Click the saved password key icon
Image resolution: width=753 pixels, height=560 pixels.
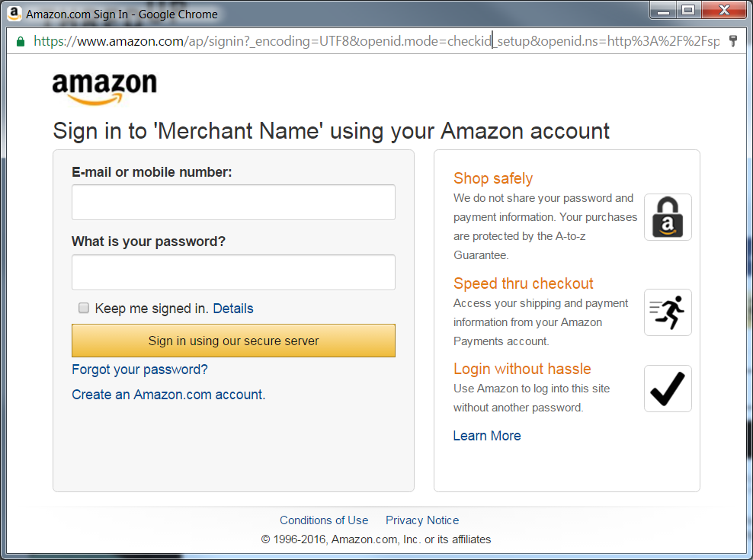coord(733,41)
